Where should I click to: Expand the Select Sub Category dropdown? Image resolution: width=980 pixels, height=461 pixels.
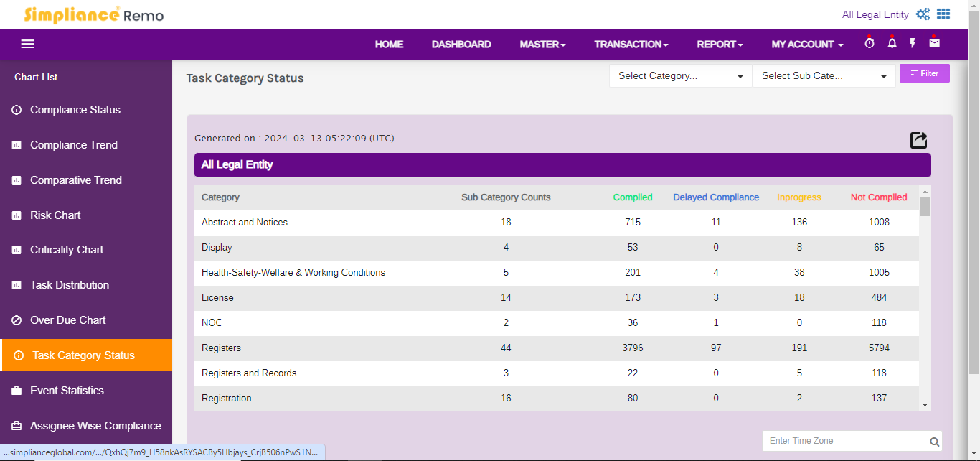824,76
